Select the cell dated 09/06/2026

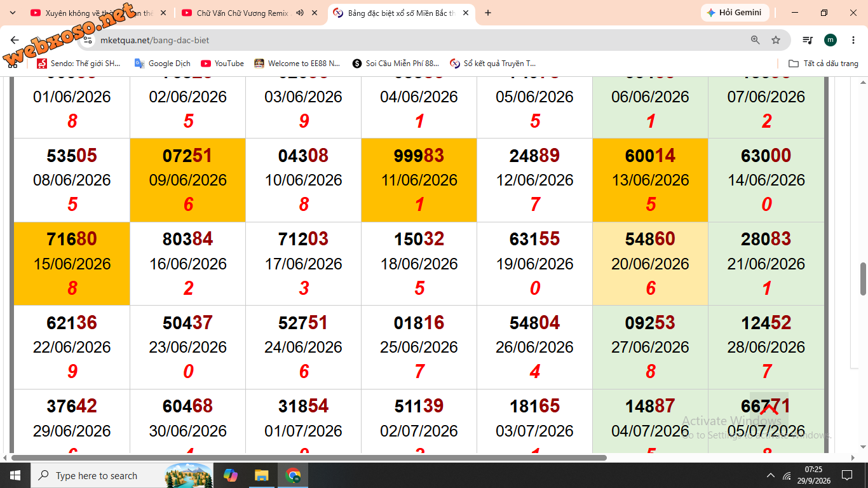[x=187, y=180]
